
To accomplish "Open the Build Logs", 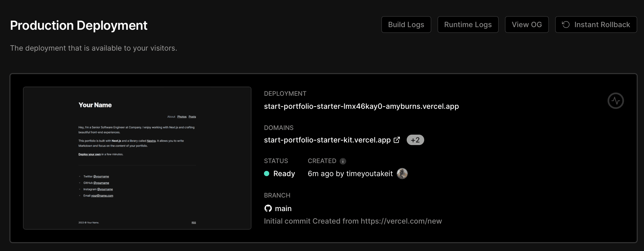I will coord(406,24).
